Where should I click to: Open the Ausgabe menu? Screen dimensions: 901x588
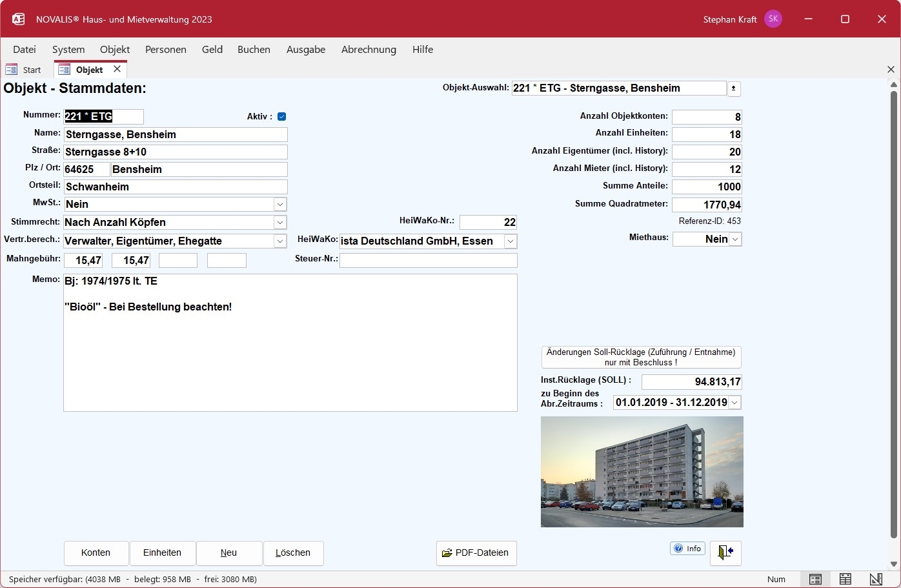pyautogui.click(x=306, y=49)
